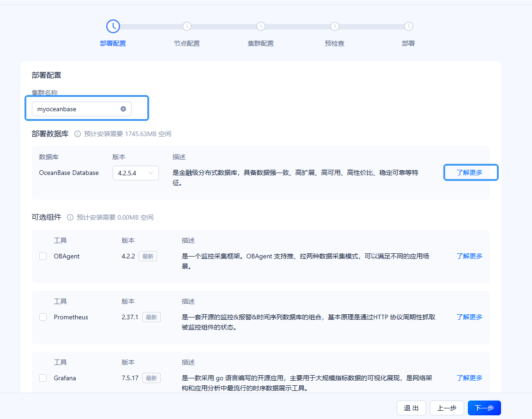Click the 最新 tag beside Prometheus version

pyautogui.click(x=151, y=317)
